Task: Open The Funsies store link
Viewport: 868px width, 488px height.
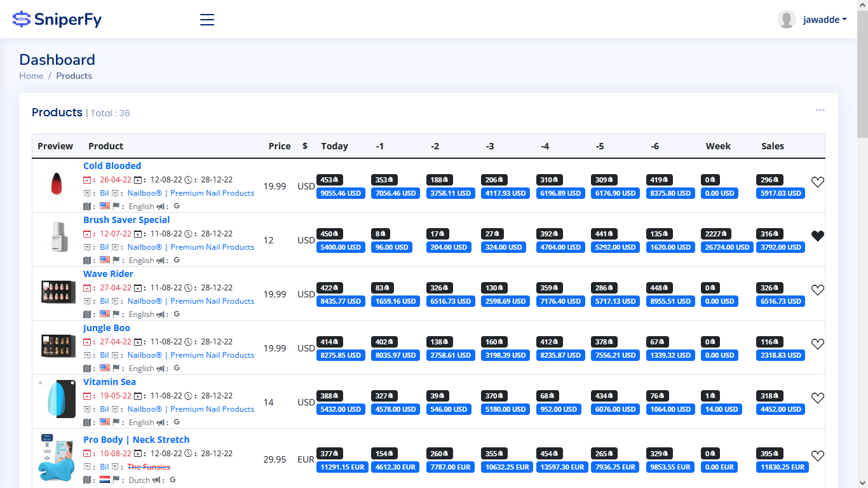Action: click(149, 466)
